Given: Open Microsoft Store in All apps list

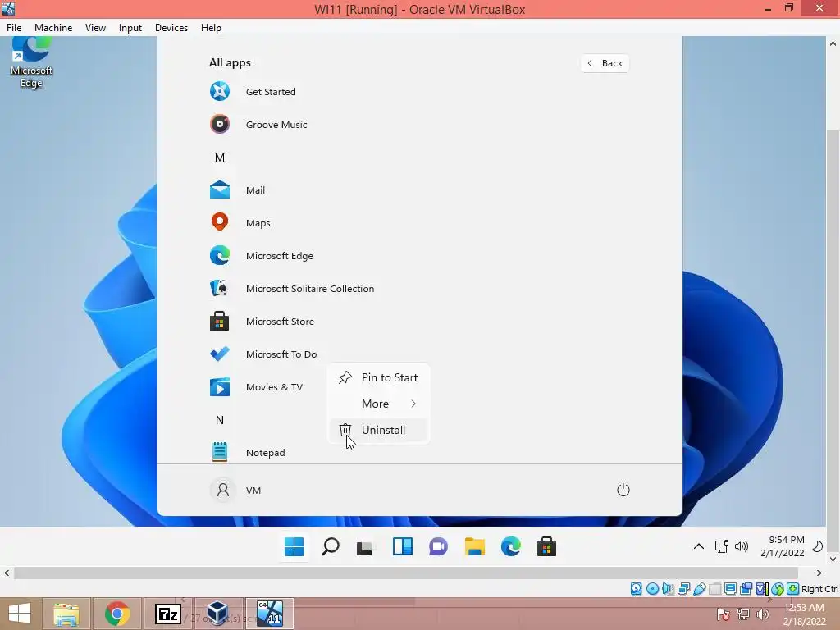Looking at the screenshot, I should pyautogui.click(x=220, y=322).
